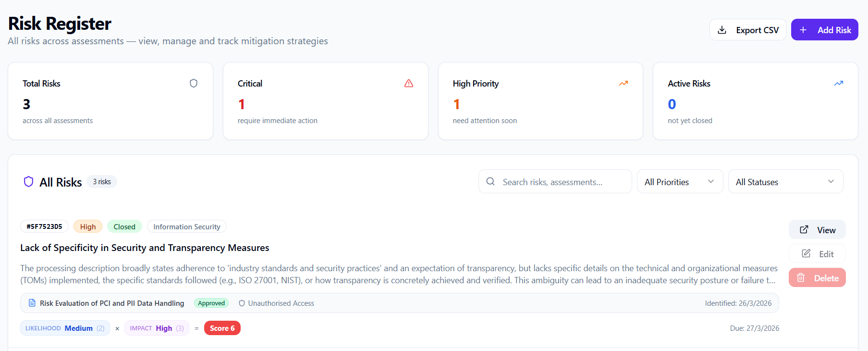
Task: Click the red Score 6 badge
Action: click(x=222, y=328)
